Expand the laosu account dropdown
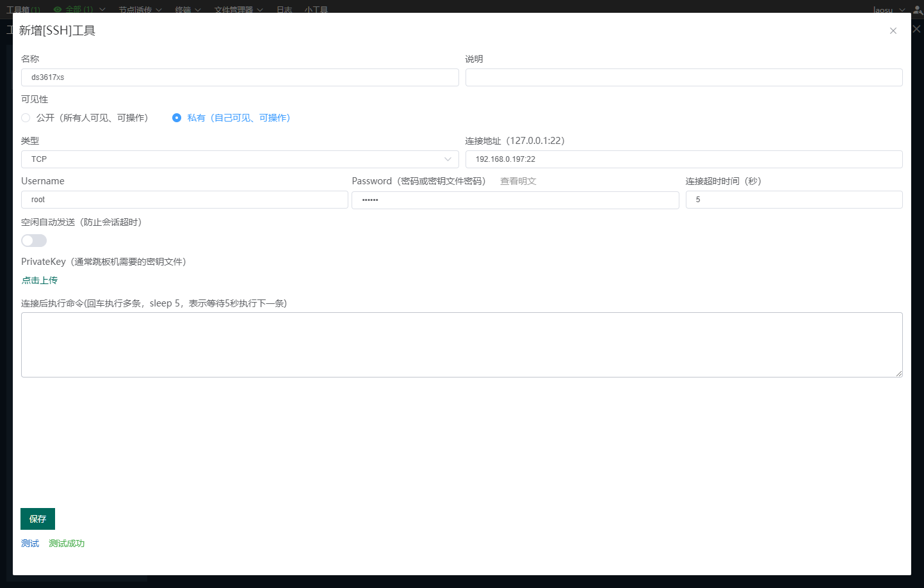The height and width of the screenshot is (588, 924). (x=888, y=10)
